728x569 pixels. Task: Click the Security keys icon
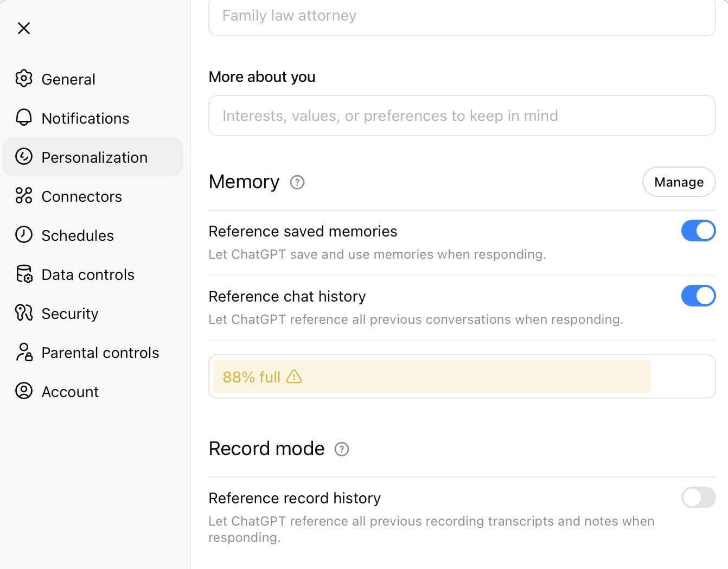pyautogui.click(x=24, y=313)
